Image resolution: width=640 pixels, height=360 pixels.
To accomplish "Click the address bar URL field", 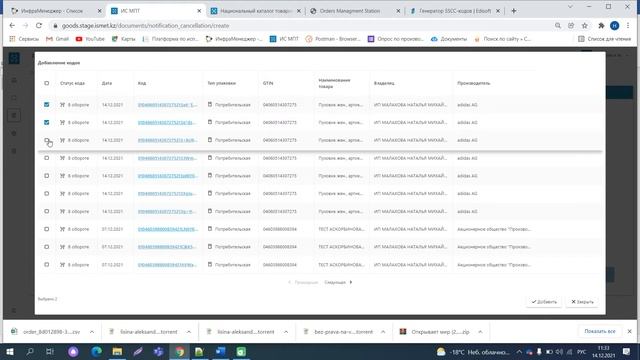I will [302, 26].
